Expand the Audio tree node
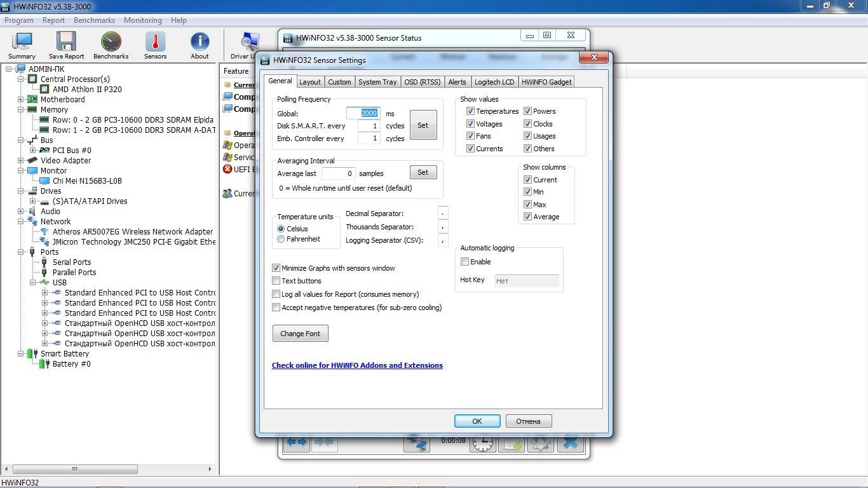Viewport: 868px width, 488px height. [x=21, y=211]
